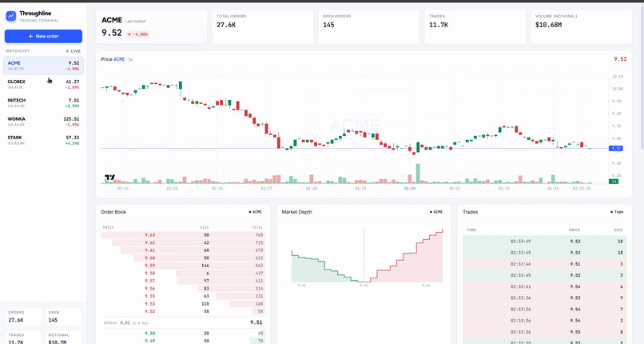
Task: Click the tall green volume bar near 02:30
Action: click(x=418, y=174)
